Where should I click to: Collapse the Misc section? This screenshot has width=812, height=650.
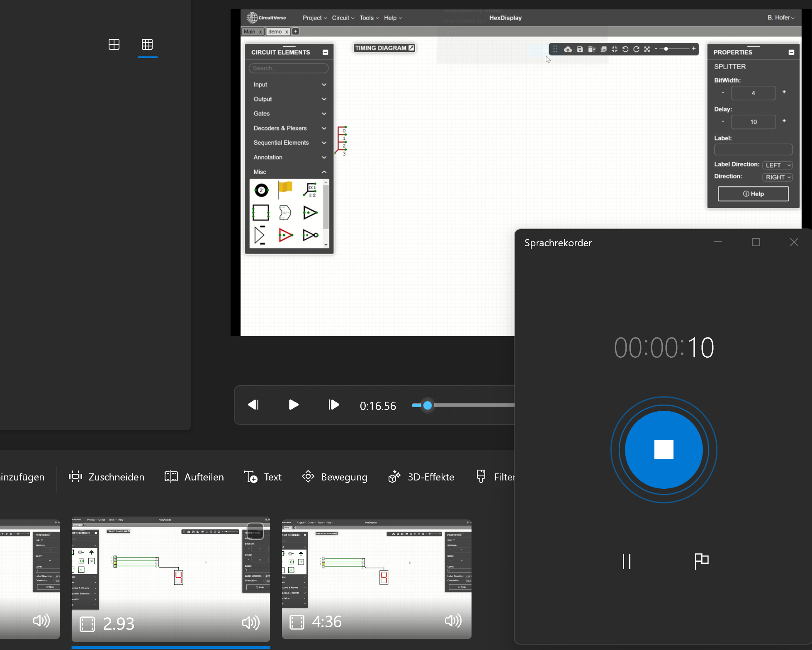289,172
